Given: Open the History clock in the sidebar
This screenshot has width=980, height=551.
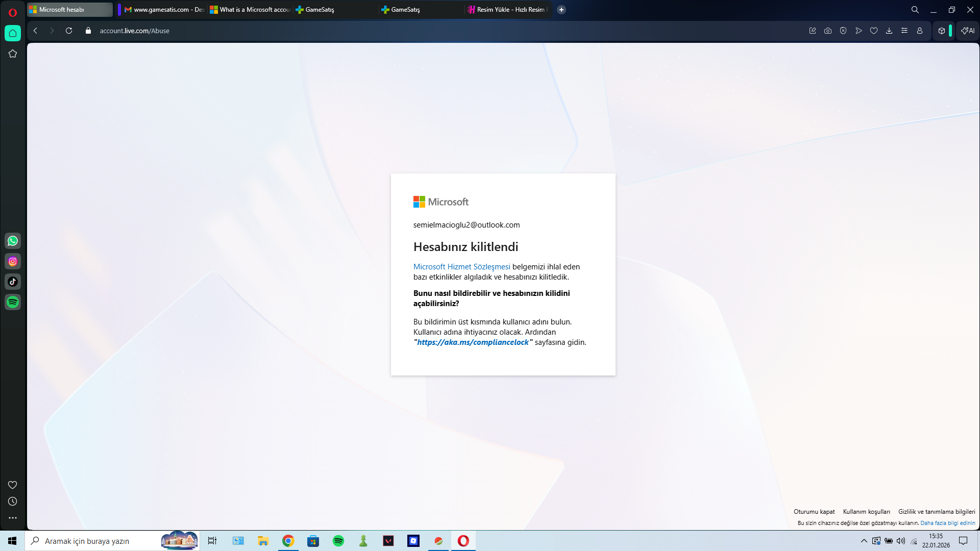Looking at the screenshot, I should click(13, 502).
